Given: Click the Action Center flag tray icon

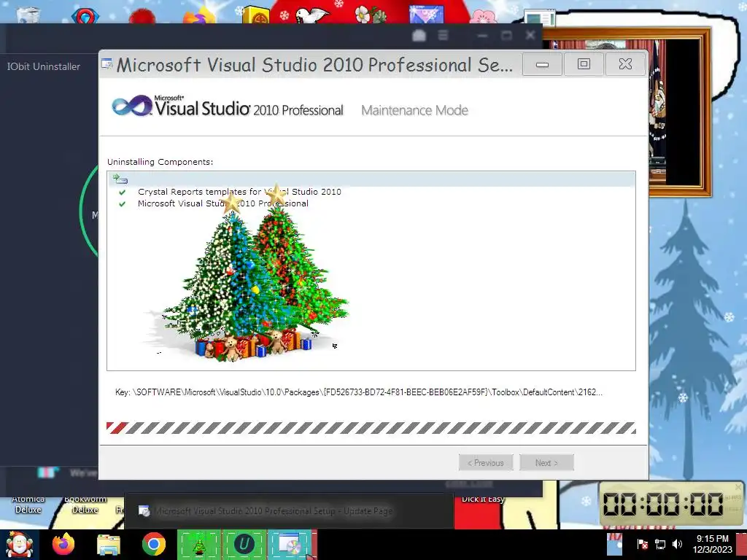Looking at the screenshot, I should tap(642, 544).
